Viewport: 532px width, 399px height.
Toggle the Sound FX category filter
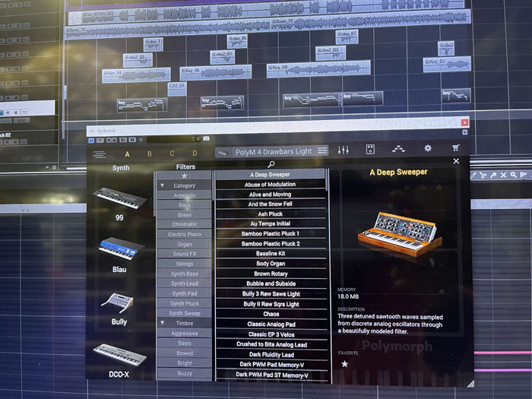(x=184, y=254)
